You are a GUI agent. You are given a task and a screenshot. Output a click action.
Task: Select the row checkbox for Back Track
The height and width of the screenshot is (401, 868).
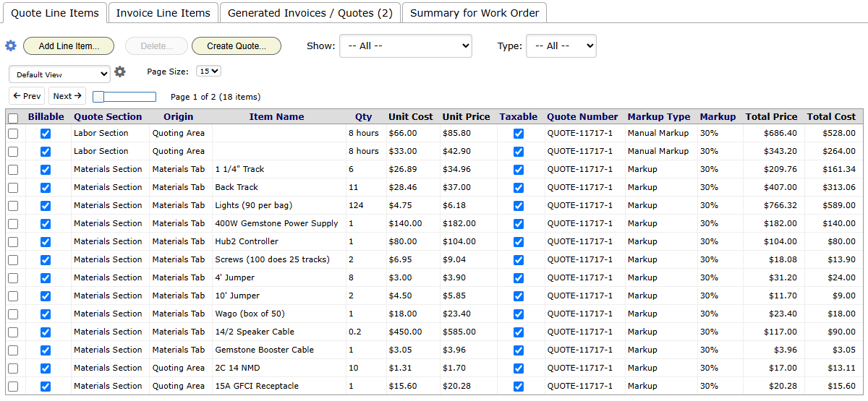click(x=13, y=188)
